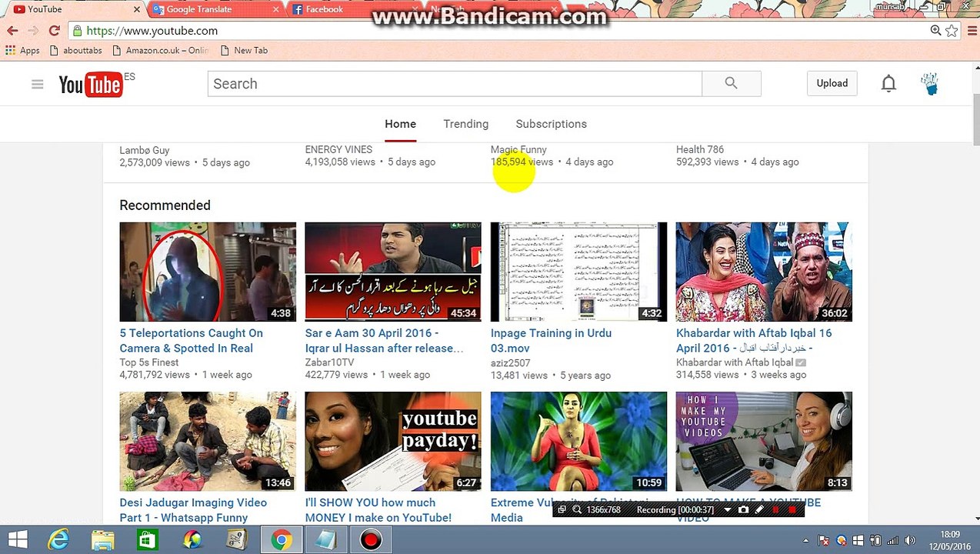
Task: Expand the Bandicam recording dropdown arrow
Action: click(727, 509)
